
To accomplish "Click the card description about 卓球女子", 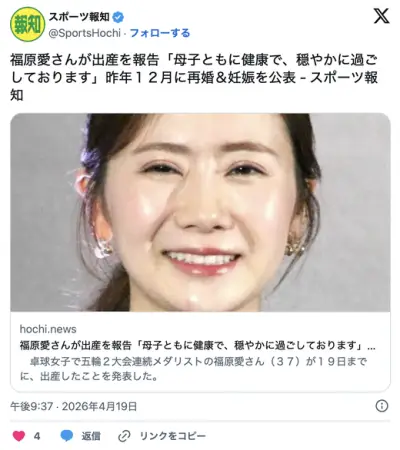I will point(193,369).
